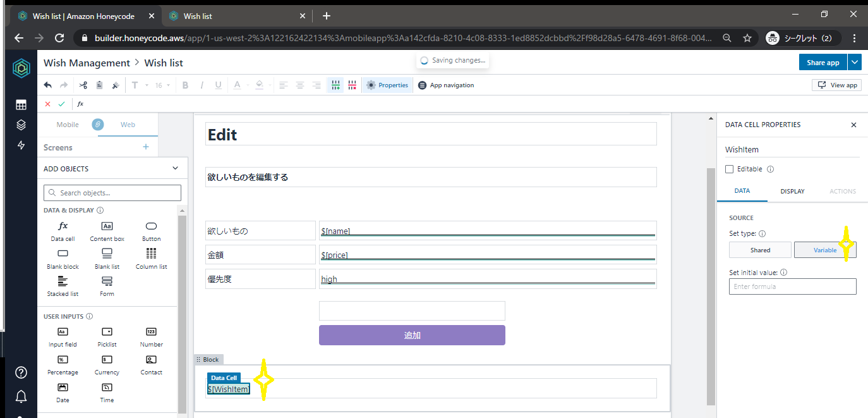Add a Percentage input object

[63, 365]
